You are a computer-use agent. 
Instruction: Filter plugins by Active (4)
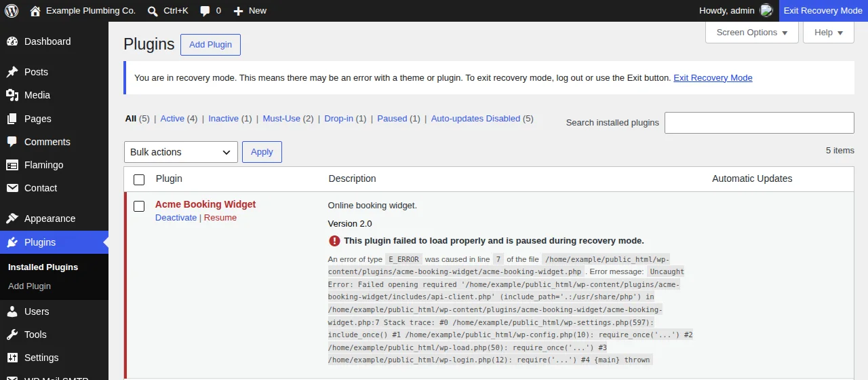pyautogui.click(x=179, y=119)
